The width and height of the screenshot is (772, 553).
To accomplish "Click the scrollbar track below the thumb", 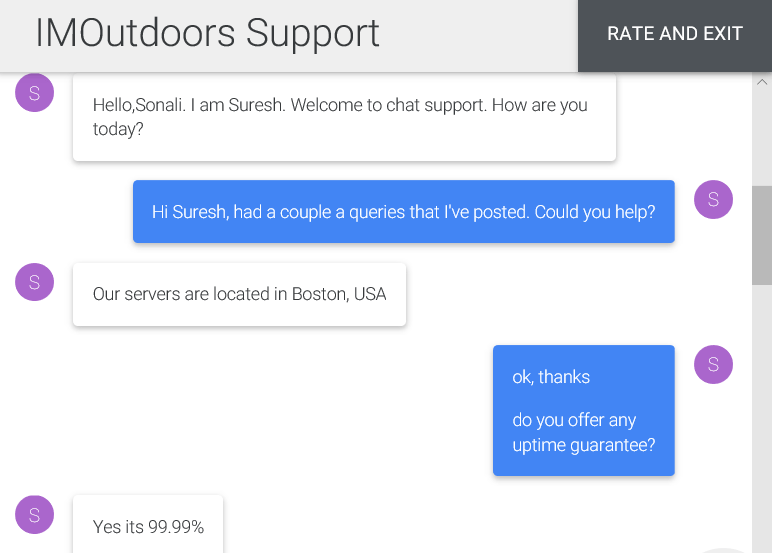I will coord(762,419).
